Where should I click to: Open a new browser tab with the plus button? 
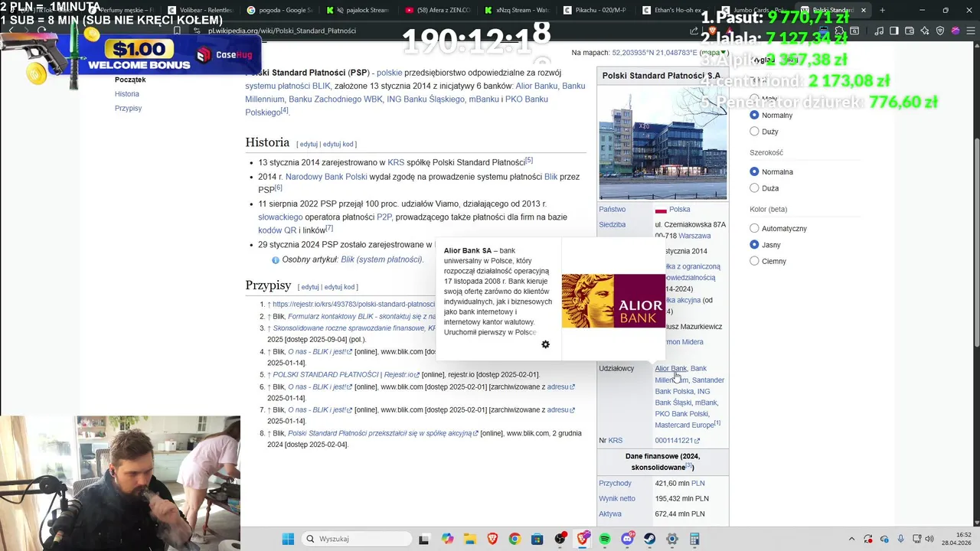click(882, 10)
